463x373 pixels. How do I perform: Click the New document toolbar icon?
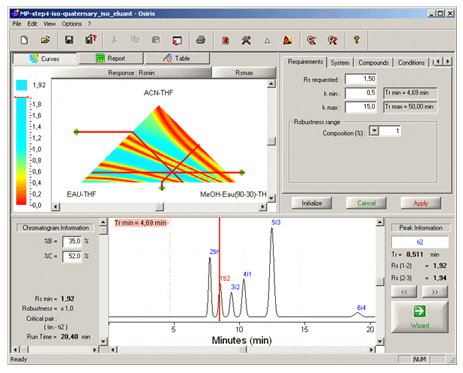click(24, 40)
